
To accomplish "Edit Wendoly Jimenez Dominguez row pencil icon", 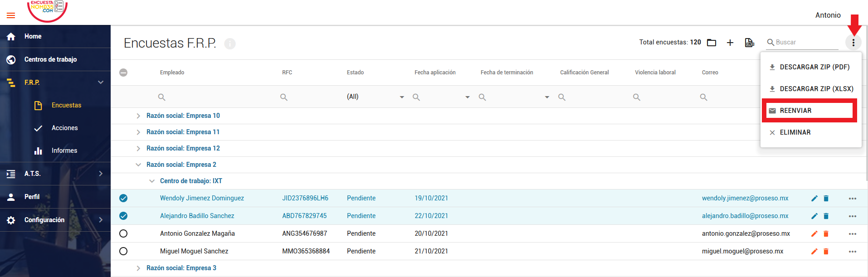I will tap(814, 198).
